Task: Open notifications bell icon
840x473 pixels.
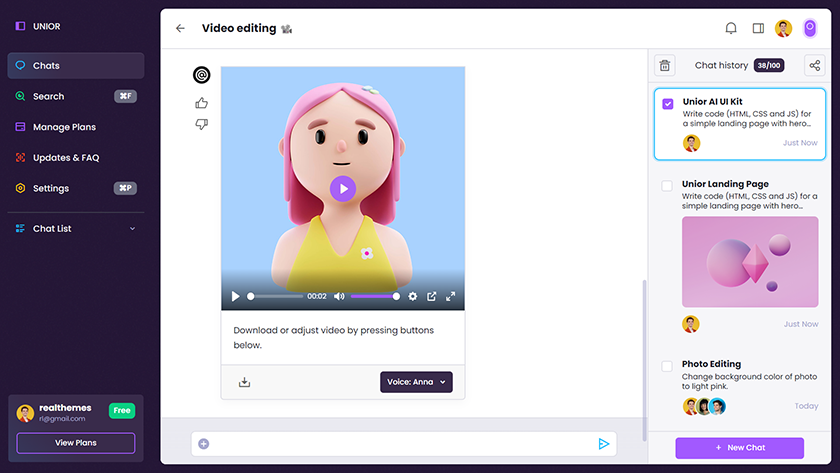Action: click(731, 28)
